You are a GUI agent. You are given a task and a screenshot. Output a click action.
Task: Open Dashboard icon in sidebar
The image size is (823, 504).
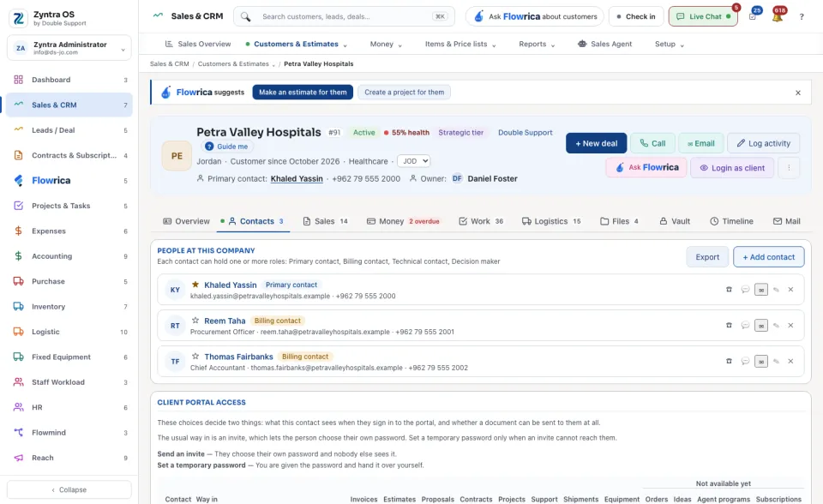point(18,80)
